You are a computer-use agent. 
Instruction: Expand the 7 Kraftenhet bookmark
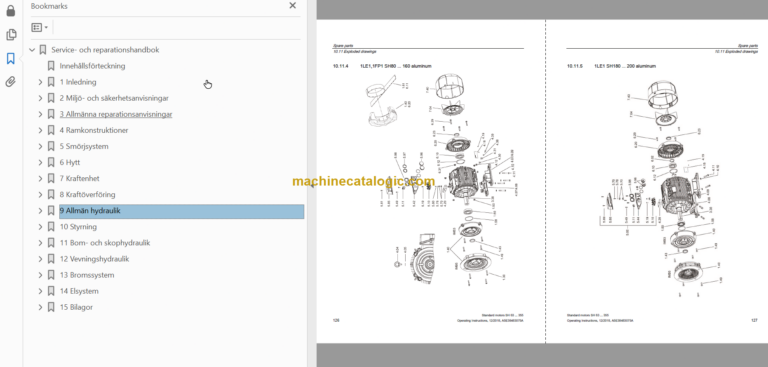[x=41, y=179]
